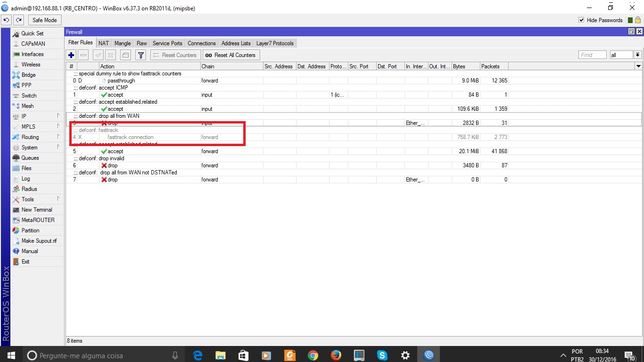Open Quick Set from sidebar

37,33
